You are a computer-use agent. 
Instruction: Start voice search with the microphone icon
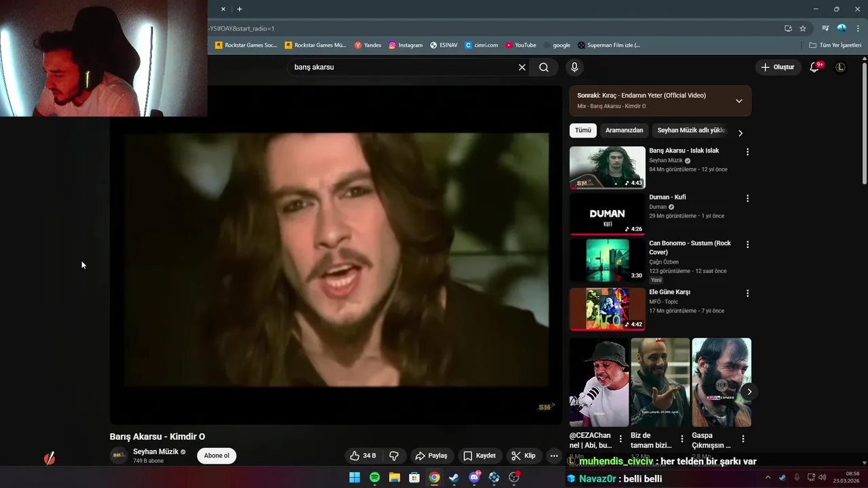(x=574, y=67)
